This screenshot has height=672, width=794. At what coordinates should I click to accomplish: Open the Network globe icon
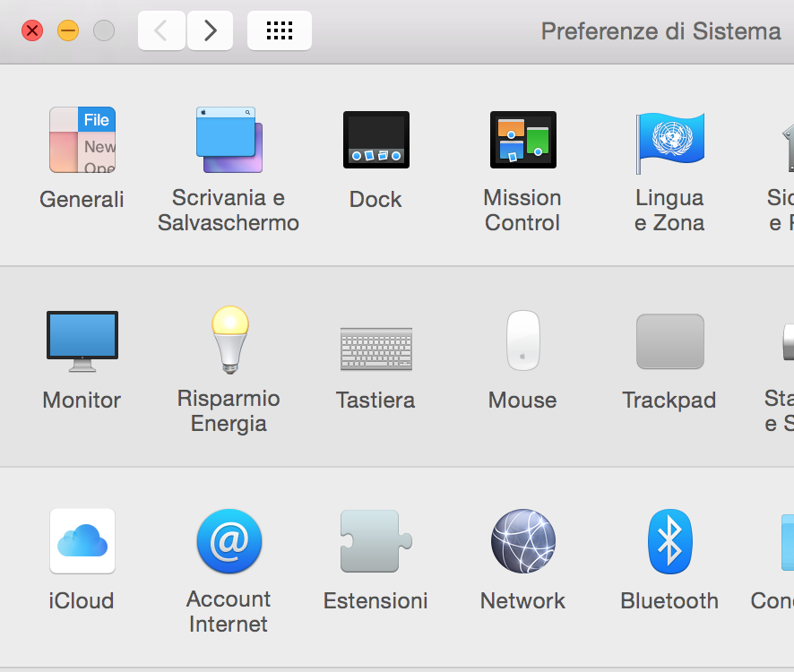[523, 541]
